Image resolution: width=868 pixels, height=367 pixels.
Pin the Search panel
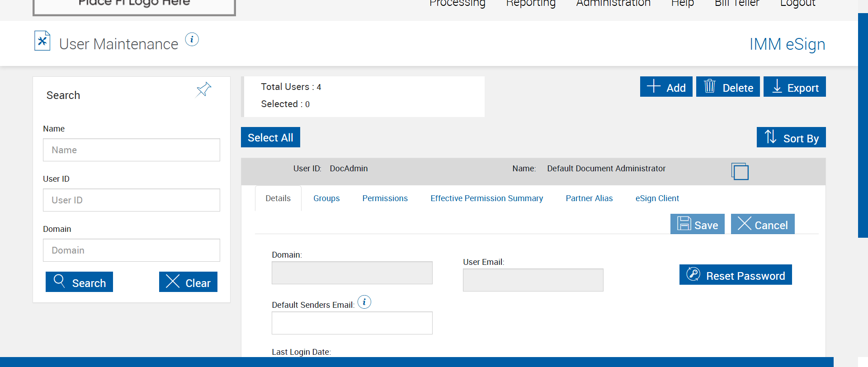pos(204,89)
